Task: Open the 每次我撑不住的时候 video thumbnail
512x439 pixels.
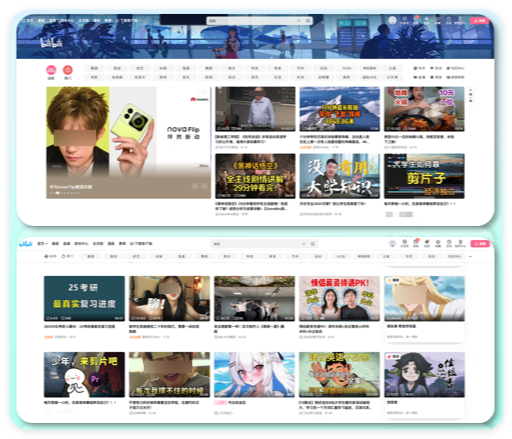Action: tap(169, 374)
